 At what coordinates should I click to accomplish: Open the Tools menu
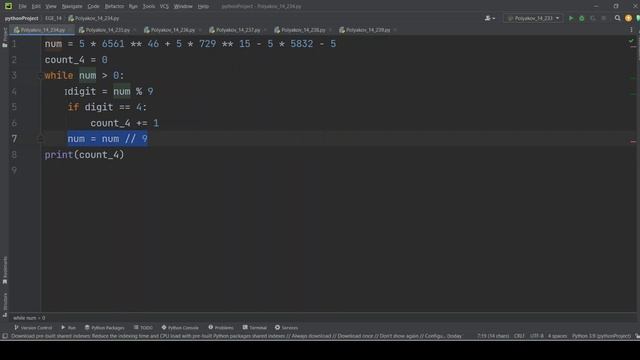[x=149, y=6]
